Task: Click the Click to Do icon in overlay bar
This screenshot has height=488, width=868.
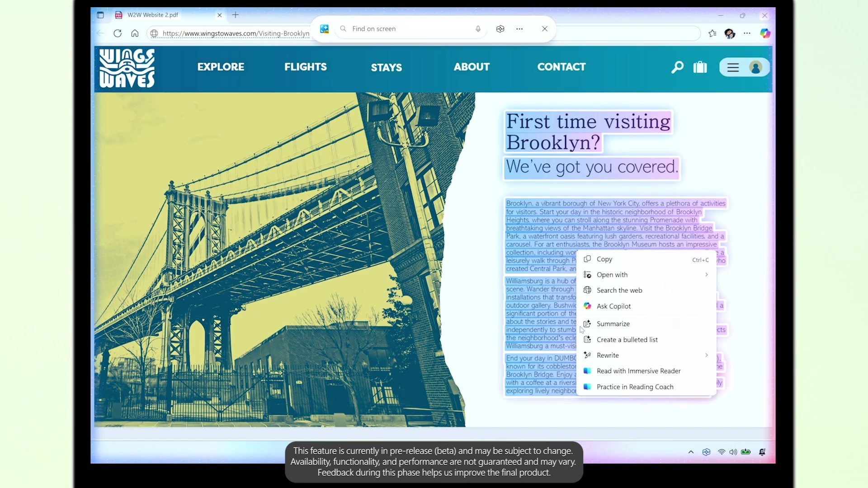Action: point(325,29)
